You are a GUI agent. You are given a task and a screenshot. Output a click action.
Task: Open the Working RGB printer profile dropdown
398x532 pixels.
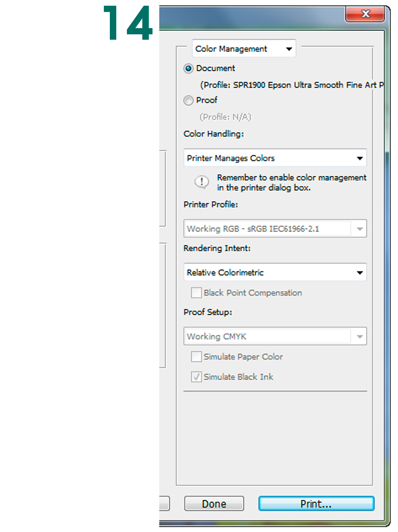[x=275, y=229]
